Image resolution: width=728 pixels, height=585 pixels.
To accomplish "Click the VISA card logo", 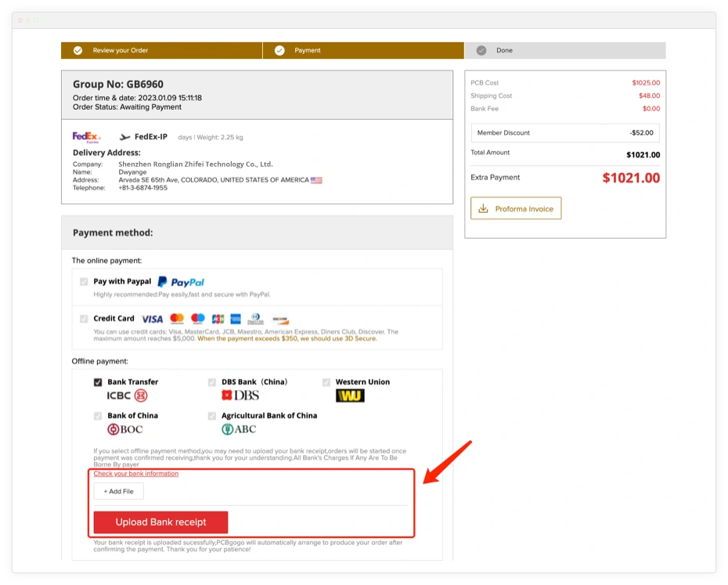I will [x=153, y=319].
